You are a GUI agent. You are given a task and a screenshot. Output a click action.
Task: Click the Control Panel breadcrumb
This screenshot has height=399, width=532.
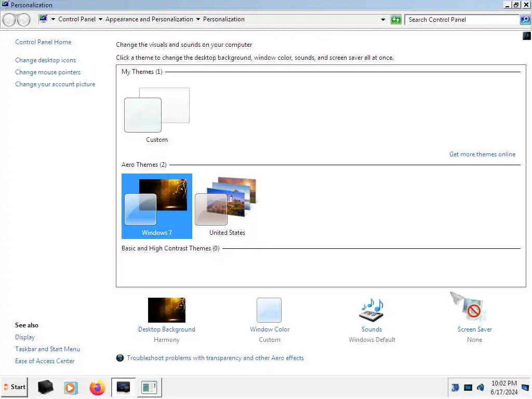(x=77, y=19)
